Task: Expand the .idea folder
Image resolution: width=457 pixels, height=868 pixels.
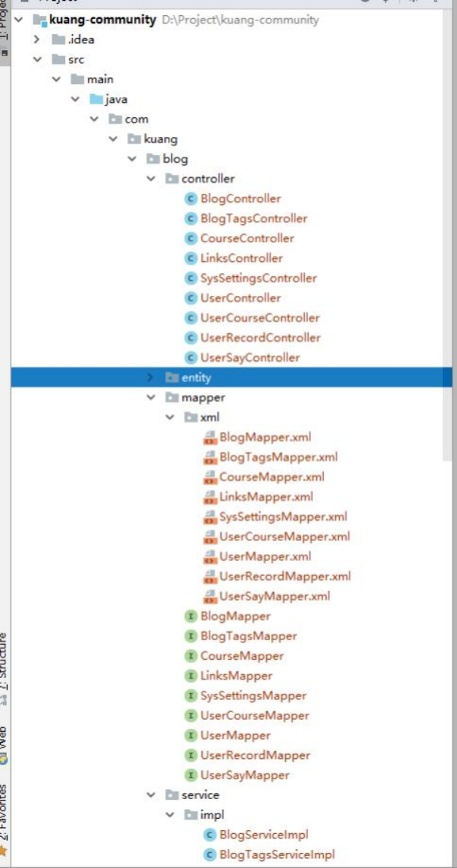Action: 37,40
